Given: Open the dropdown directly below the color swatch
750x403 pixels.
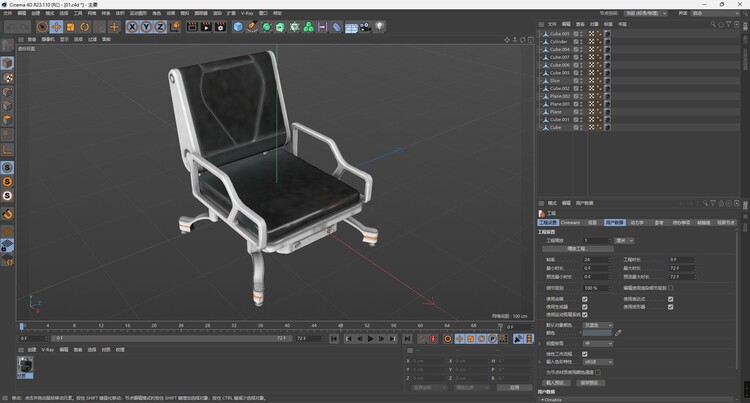Looking at the screenshot, I should (x=597, y=343).
